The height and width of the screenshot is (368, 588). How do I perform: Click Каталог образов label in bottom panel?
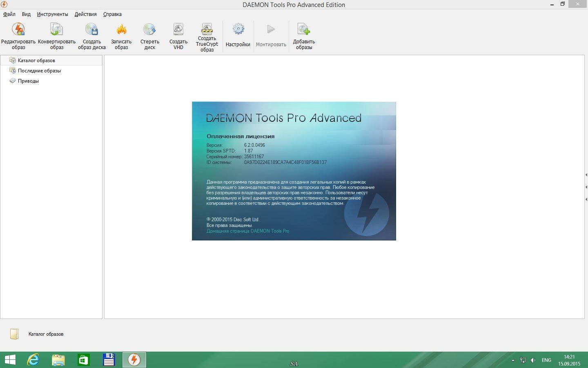46,334
